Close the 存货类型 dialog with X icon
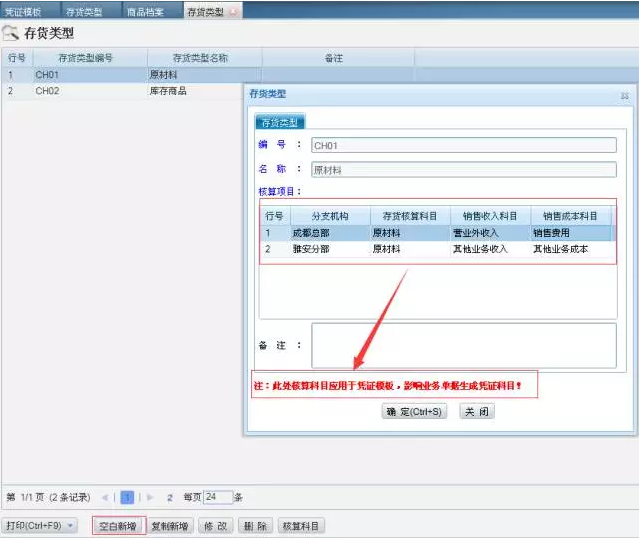 coord(624,95)
